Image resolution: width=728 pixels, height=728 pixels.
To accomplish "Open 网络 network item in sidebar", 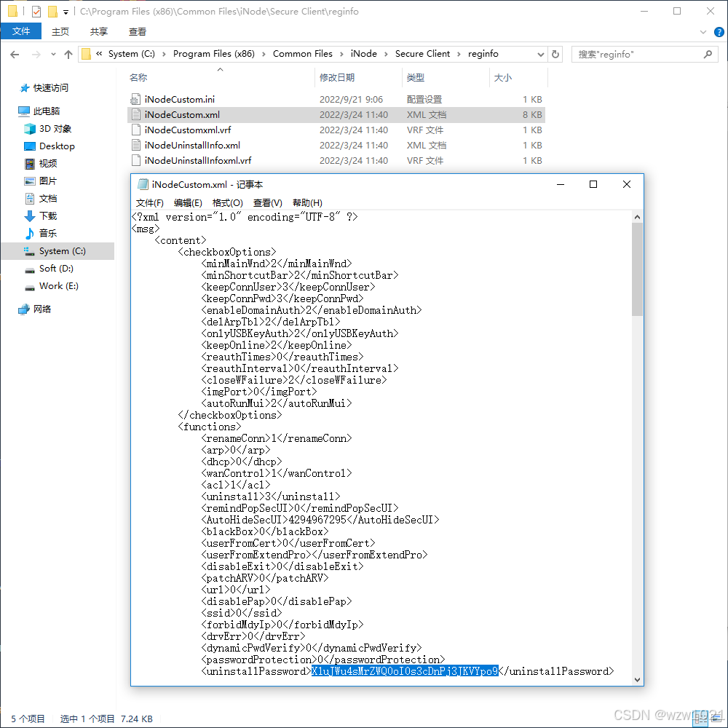I will (x=35, y=309).
